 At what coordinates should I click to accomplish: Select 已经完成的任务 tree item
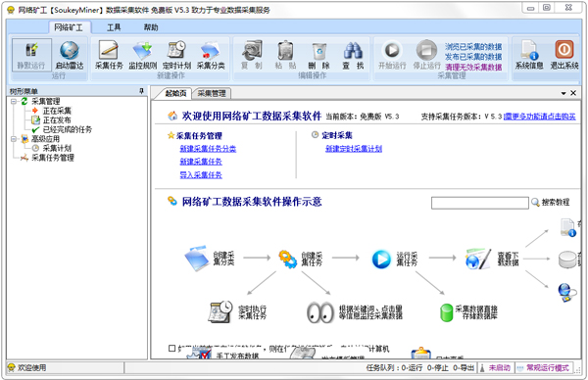67,129
